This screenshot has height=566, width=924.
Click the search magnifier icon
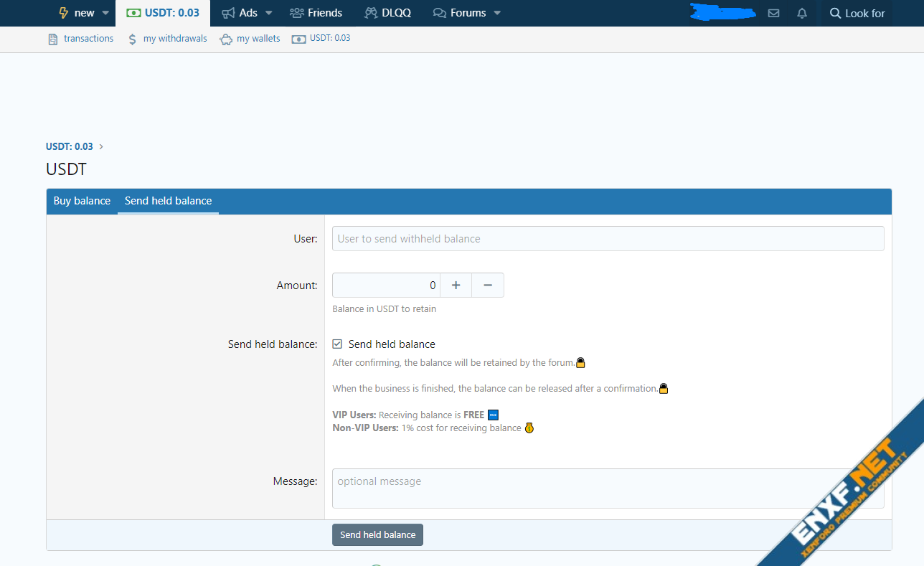835,13
